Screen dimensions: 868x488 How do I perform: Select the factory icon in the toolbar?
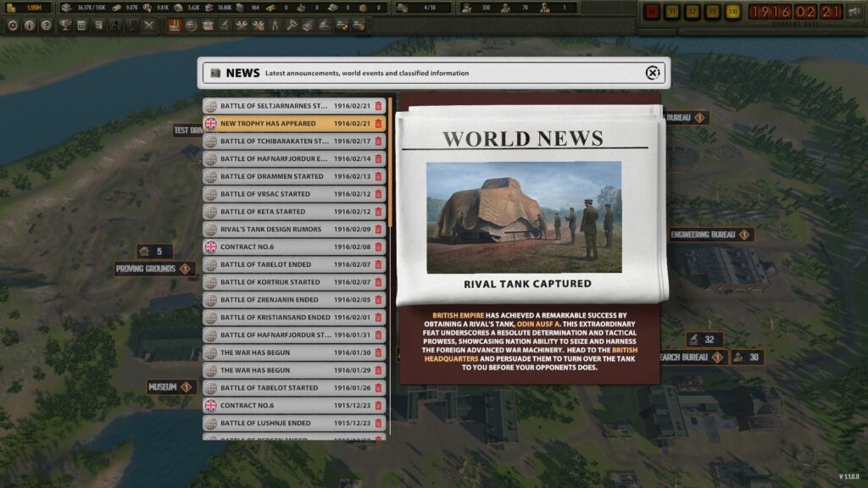174,25
